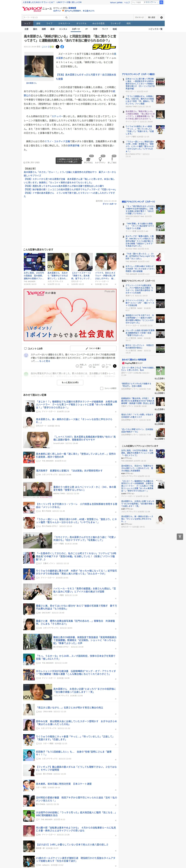Screen dimensions: 186x868
Task: Click the Yahoo ネット募金 heart banner
Action: pos(70,315)
